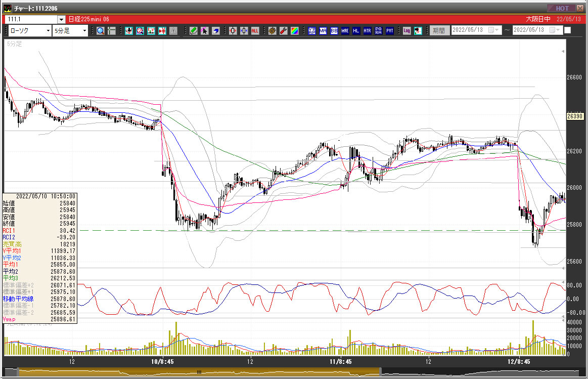Click the 12/8:45 date axis label
The width and height of the screenshot is (588, 379).
519,362
